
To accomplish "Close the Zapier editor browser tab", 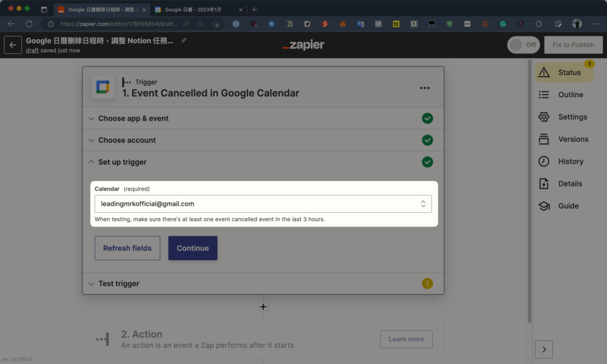I will tap(144, 9).
